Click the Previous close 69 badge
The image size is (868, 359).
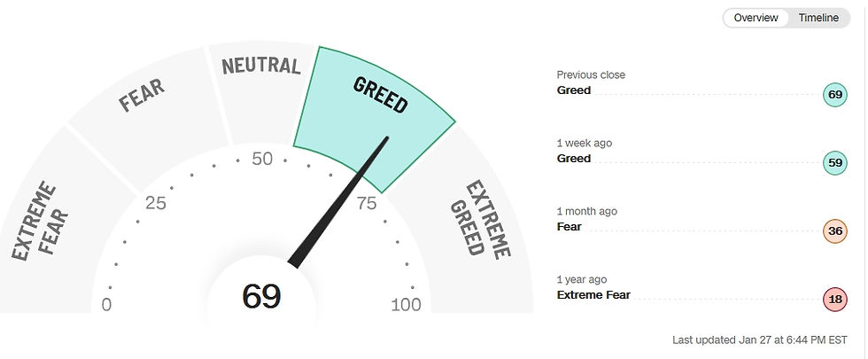834,95
